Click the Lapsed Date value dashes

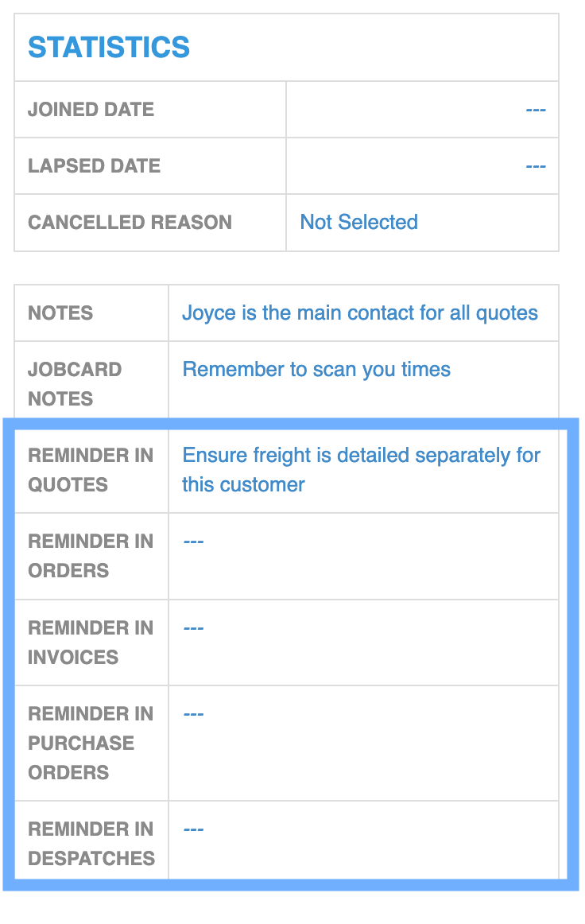536,167
